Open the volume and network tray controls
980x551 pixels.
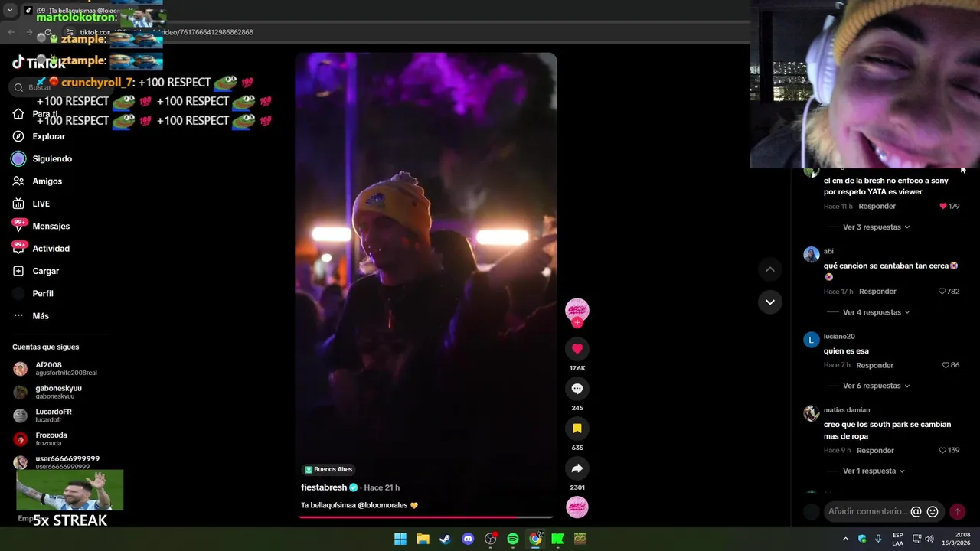click(923, 539)
